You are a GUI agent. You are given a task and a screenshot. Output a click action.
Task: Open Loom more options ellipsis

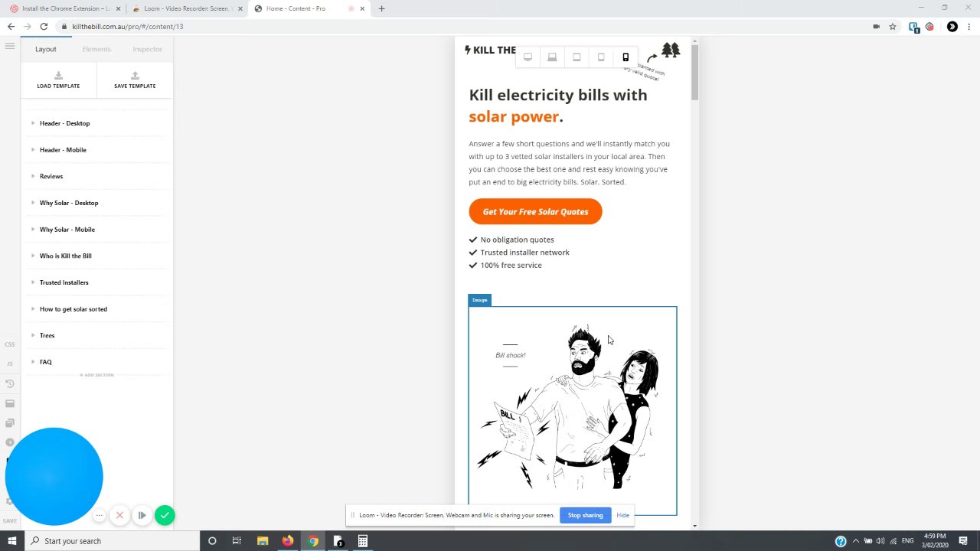pos(99,515)
